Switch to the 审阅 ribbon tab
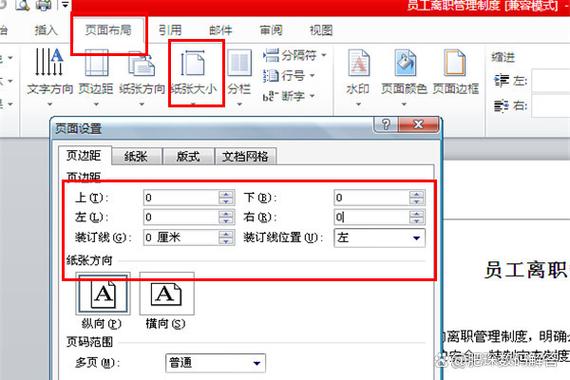 [271, 30]
